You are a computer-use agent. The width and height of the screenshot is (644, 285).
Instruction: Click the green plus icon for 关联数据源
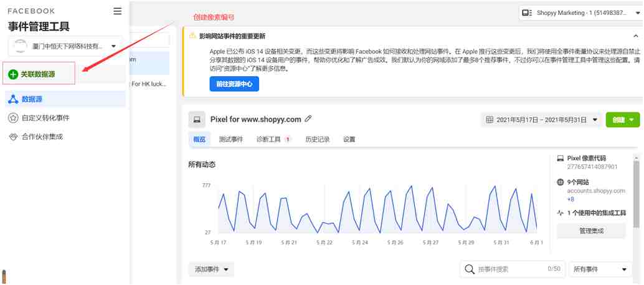[x=13, y=74]
